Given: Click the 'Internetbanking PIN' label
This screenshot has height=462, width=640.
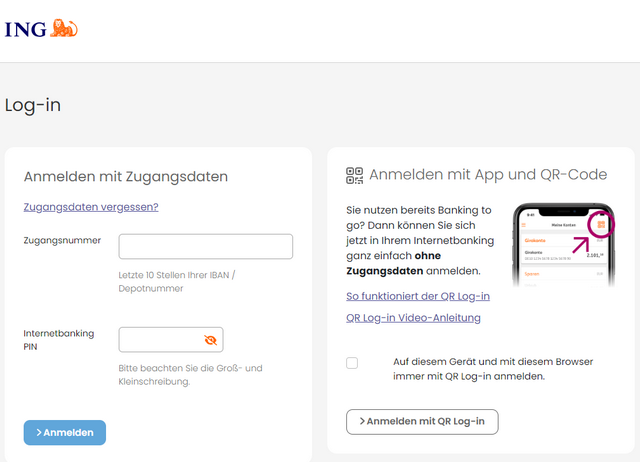Looking at the screenshot, I should (59, 340).
